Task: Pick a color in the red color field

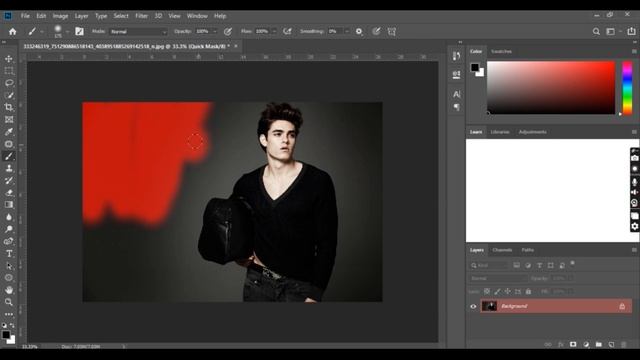Action: click(551, 88)
